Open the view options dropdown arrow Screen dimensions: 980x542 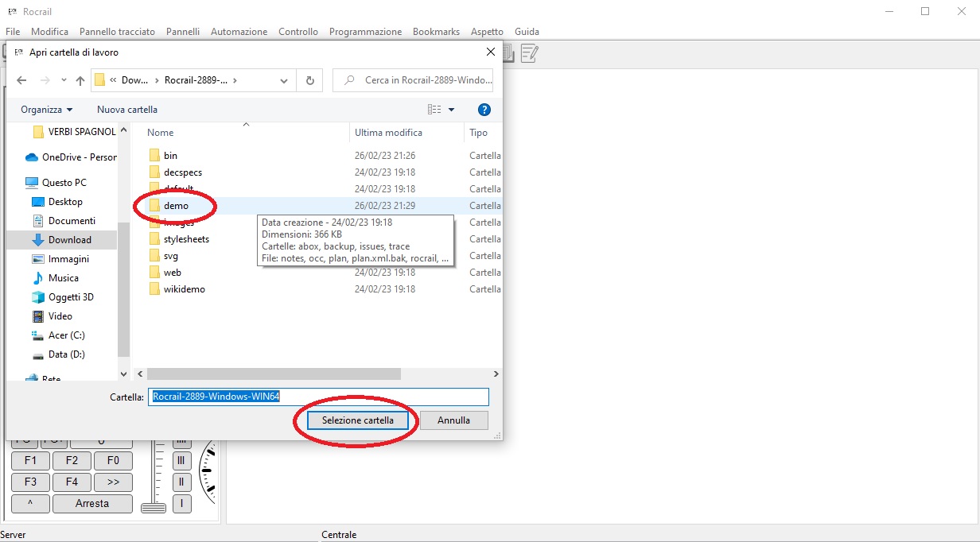click(452, 110)
